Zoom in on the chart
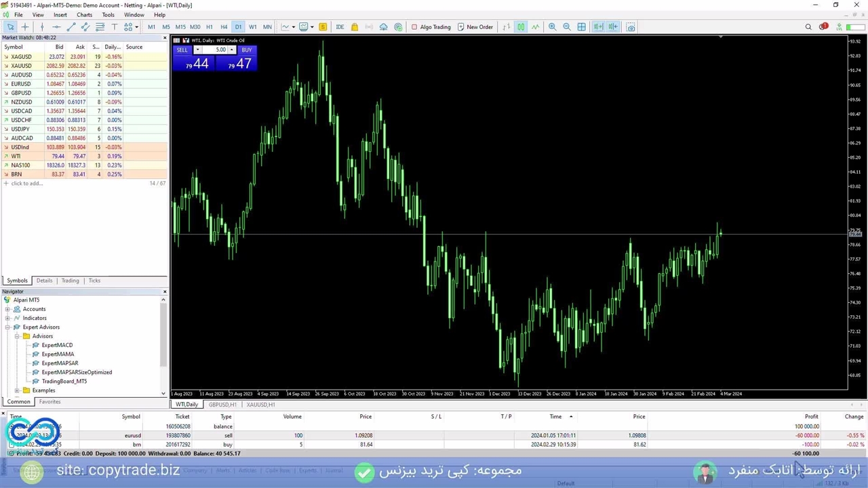This screenshot has height=488, width=868. tap(552, 27)
